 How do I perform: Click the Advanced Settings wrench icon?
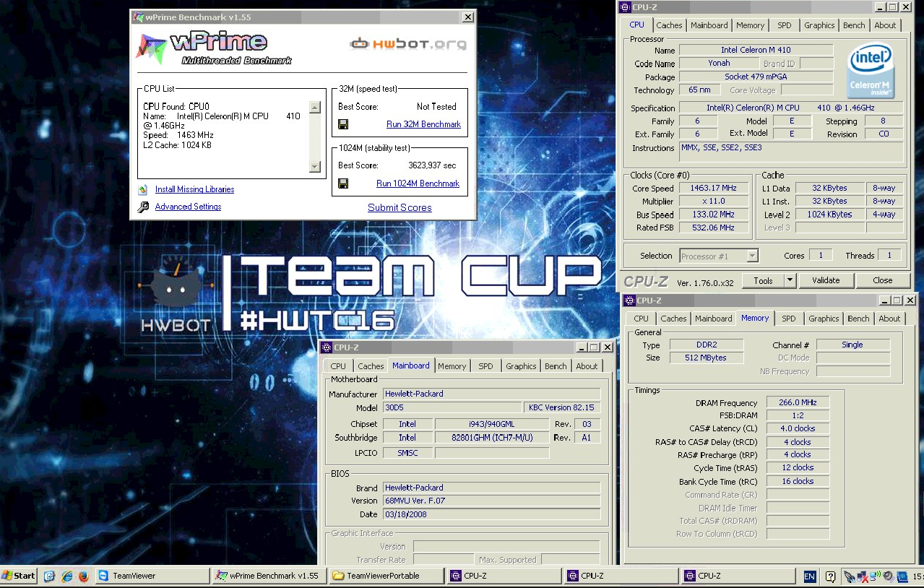coord(143,207)
